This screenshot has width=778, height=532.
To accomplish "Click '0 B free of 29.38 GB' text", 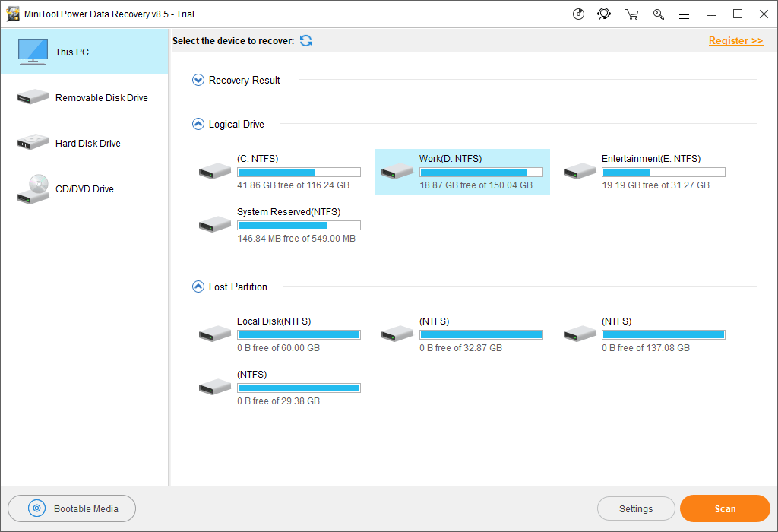I will coord(278,401).
